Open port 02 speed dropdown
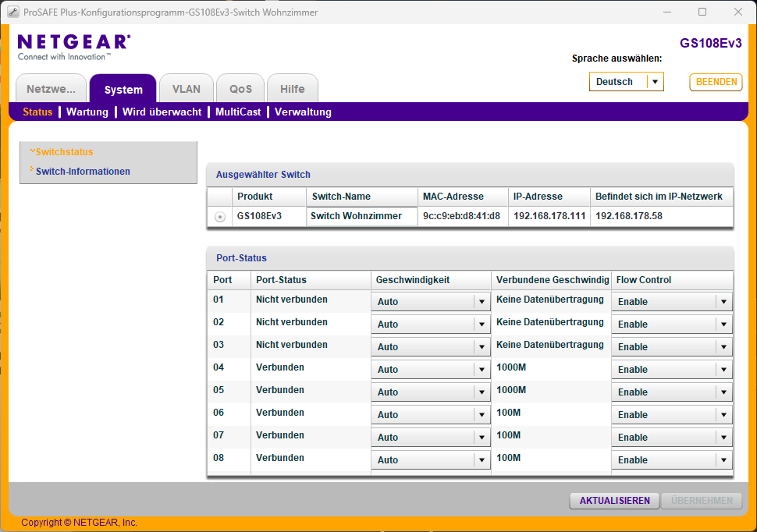This screenshot has width=757, height=532. [431, 325]
